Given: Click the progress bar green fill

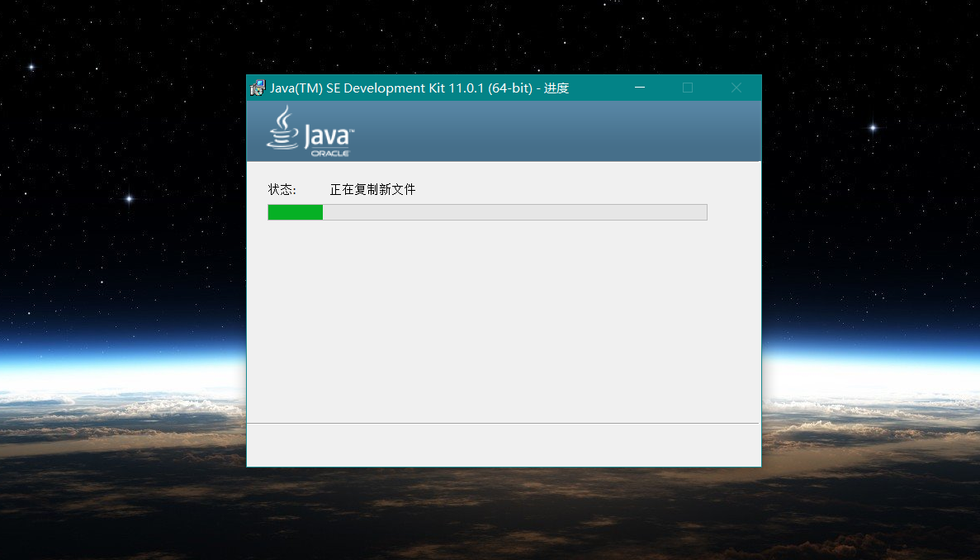Looking at the screenshot, I should 294,212.
